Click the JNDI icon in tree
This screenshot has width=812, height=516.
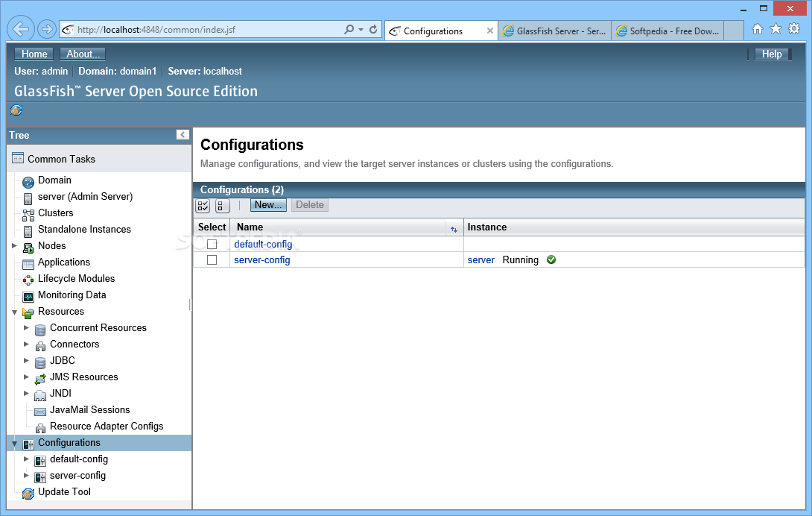coord(40,395)
